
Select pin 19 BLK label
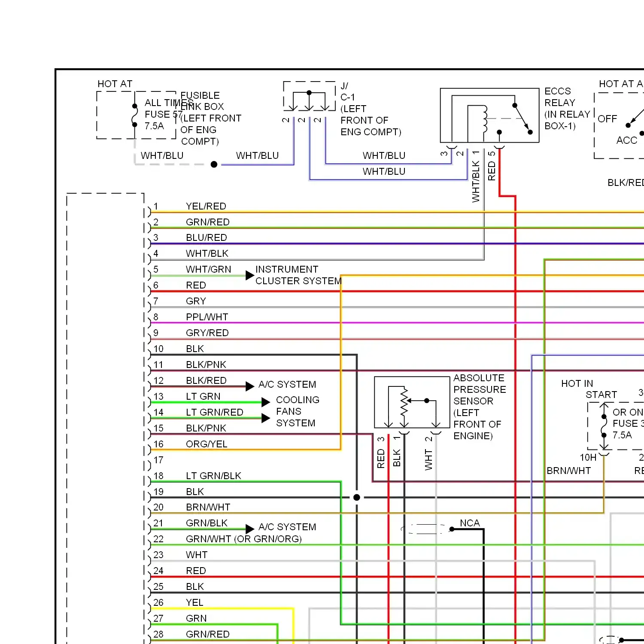point(195,492)
